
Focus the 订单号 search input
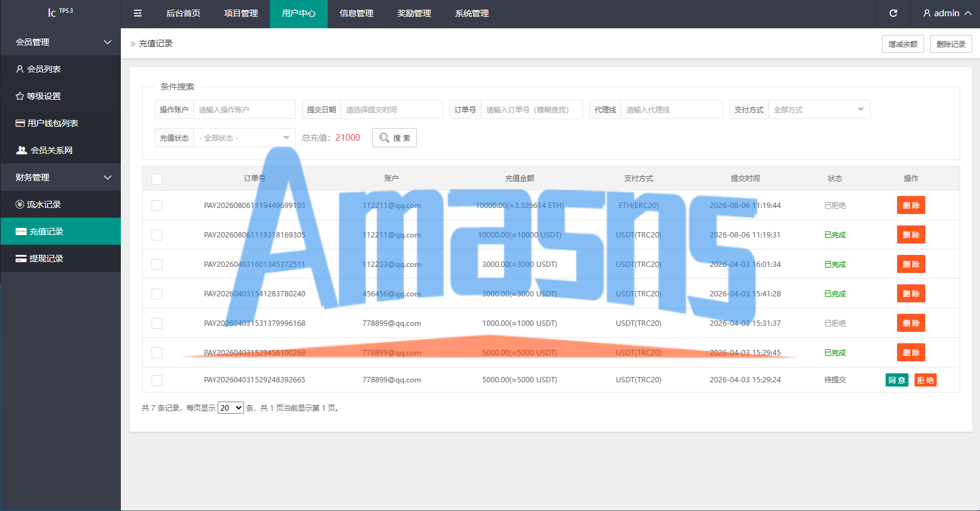(x=532, y=109)
